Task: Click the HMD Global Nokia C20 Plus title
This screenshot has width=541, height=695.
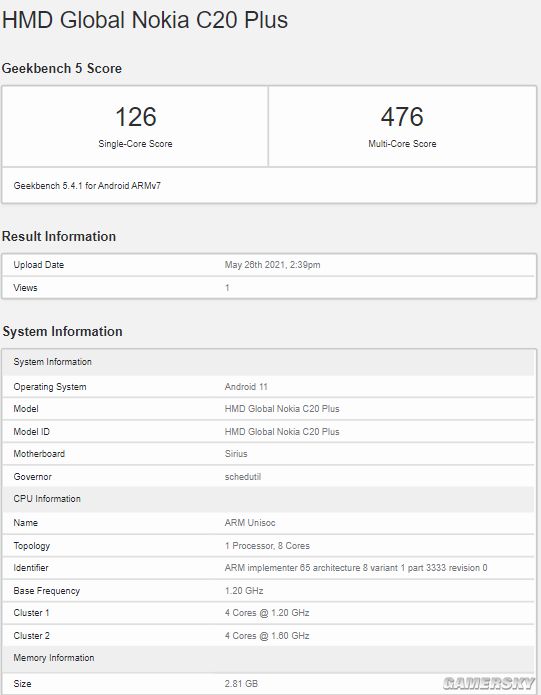Action: [145, 20]
